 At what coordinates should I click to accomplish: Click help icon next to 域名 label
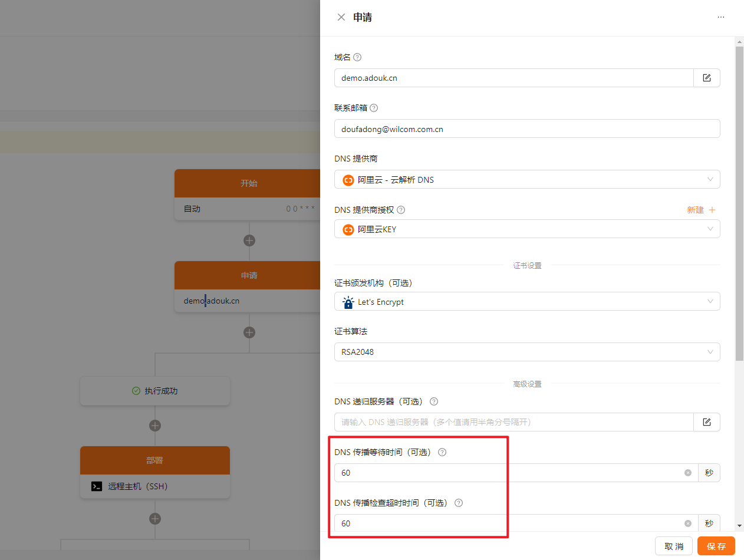pyautogui.click(x=357, y=57)
